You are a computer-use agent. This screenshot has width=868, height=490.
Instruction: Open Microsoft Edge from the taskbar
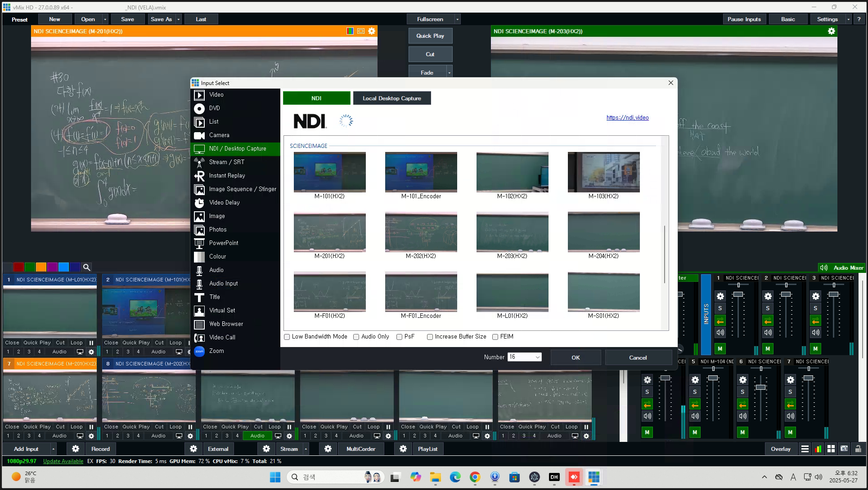[455, 477]
